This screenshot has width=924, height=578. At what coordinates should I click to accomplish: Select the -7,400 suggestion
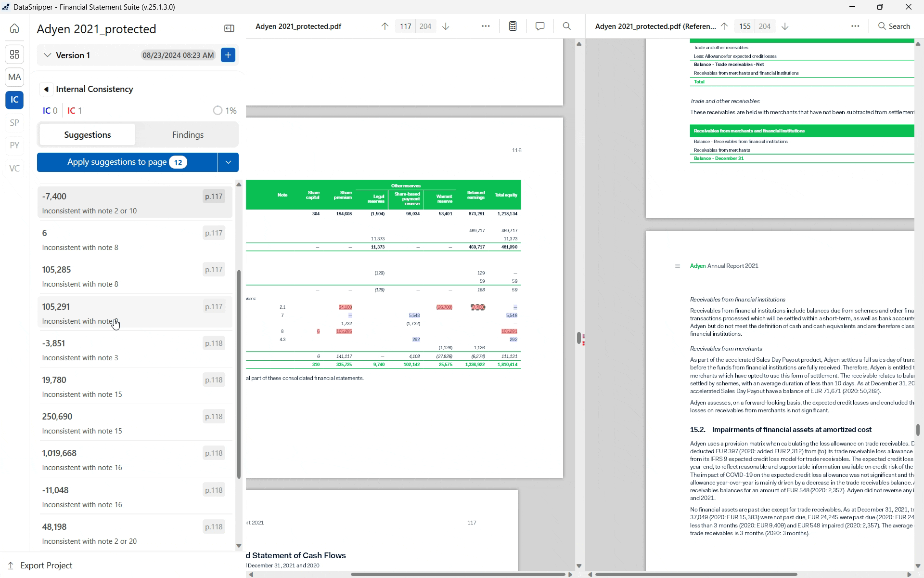(x=135, y=203)
